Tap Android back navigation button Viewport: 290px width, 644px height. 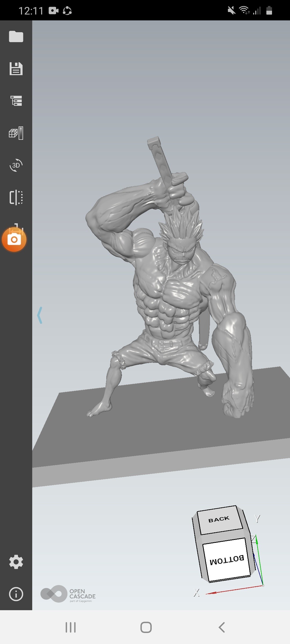click(x=222, y=627)
